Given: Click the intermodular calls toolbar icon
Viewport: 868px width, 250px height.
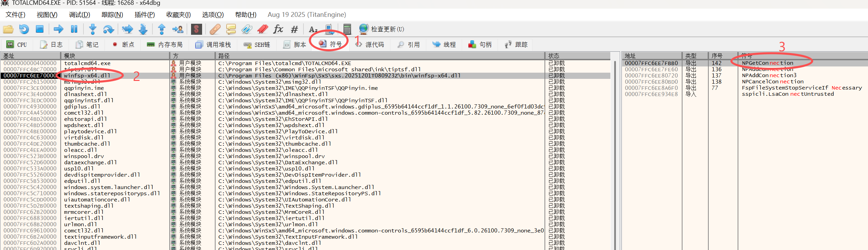Looking at the screenshot, I should coord(329,29).
